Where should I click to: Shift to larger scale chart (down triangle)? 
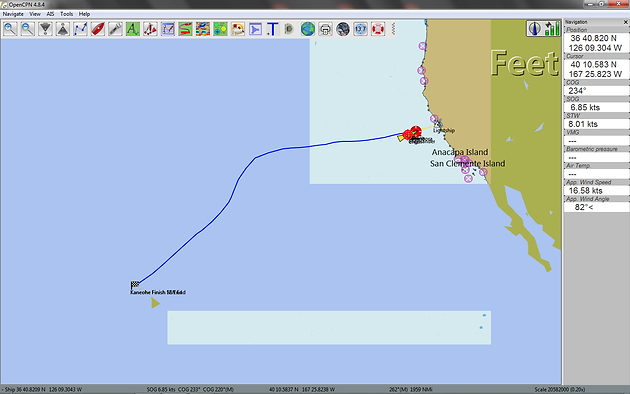coord(45,29)
